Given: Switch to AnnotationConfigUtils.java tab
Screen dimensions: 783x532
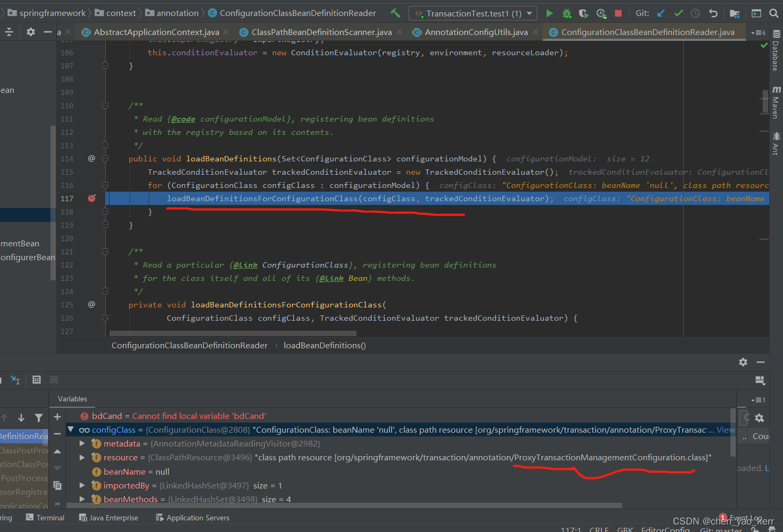Looking at the screenshot, I should [x=475, y=32].
